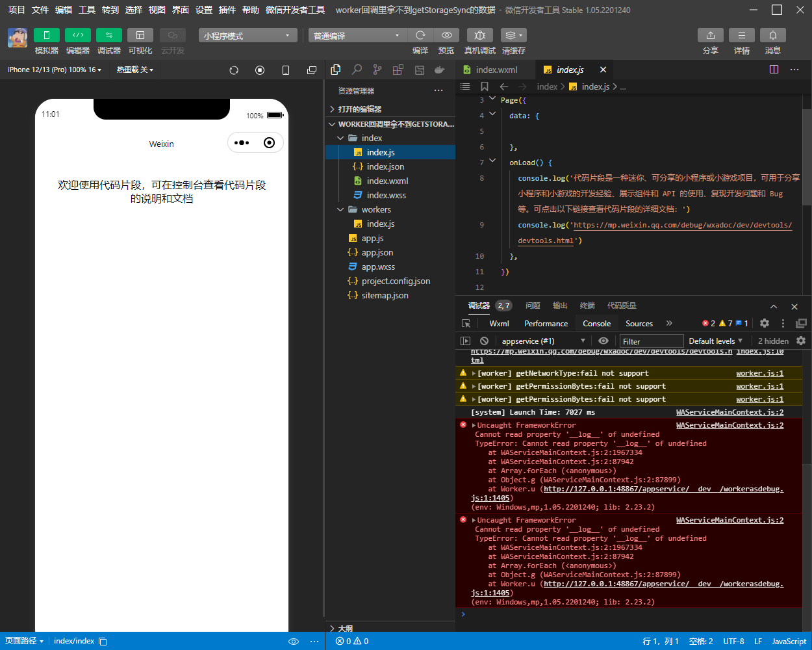Screen dimensions: 812x650
Task: Fold the onLoad function arrow
Action: [492, 161]
